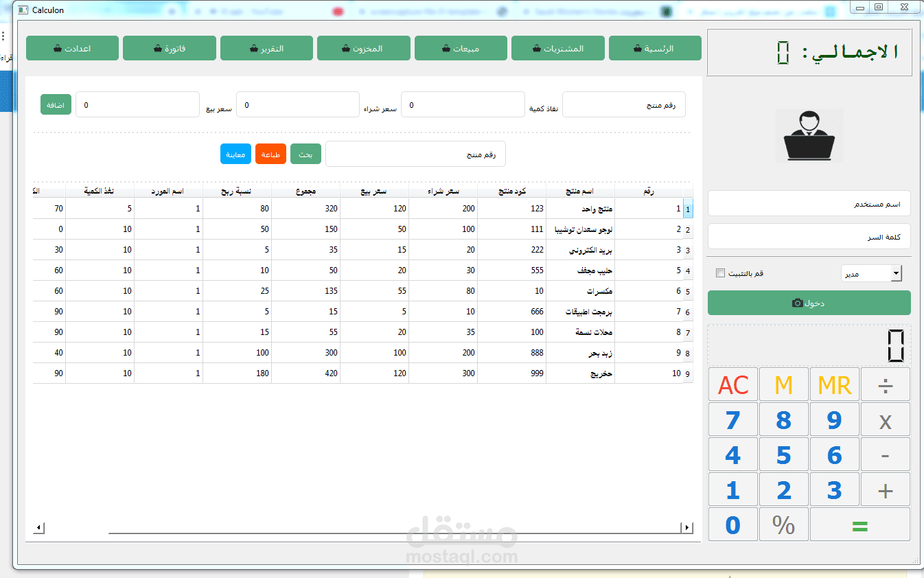Viewport: 924px width, 578px height.
Task: Click calculator digit 9
Action: click(x=835, y=419)
